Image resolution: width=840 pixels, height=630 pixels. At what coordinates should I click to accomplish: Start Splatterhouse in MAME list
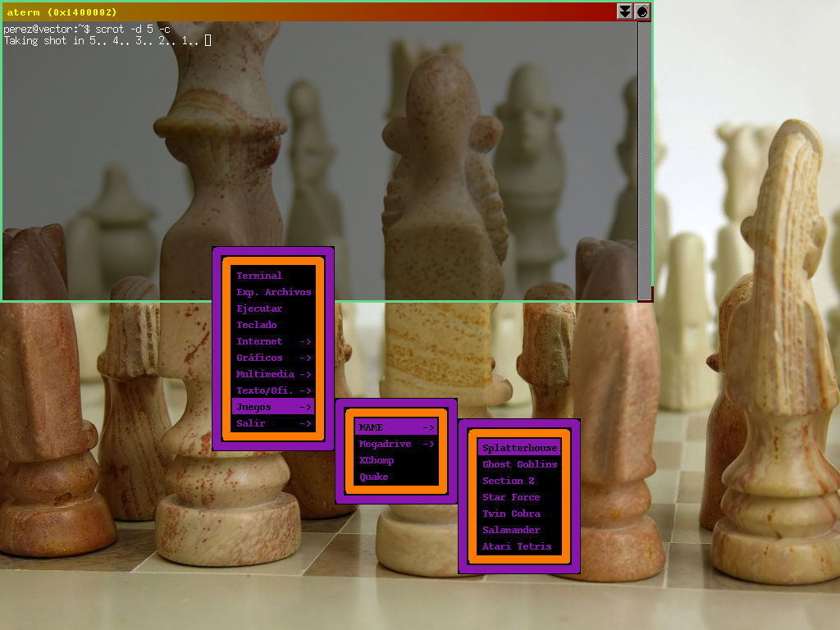pos(519,448)
